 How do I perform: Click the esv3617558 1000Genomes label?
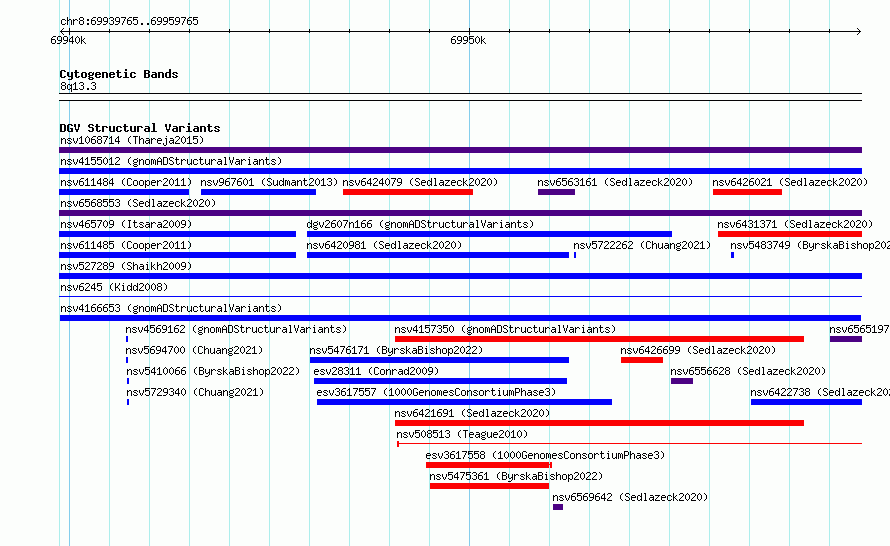(x=545, y=455)
